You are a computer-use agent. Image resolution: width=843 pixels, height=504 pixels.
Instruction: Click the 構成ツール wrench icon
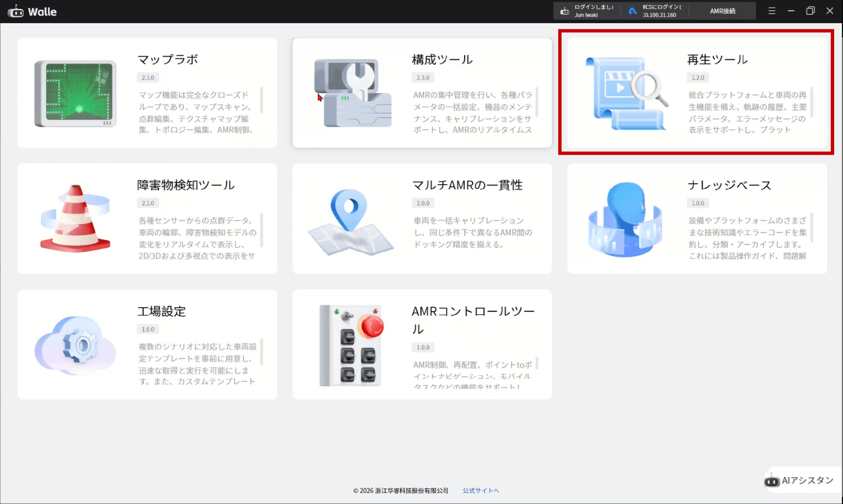[x=352, y=93]
